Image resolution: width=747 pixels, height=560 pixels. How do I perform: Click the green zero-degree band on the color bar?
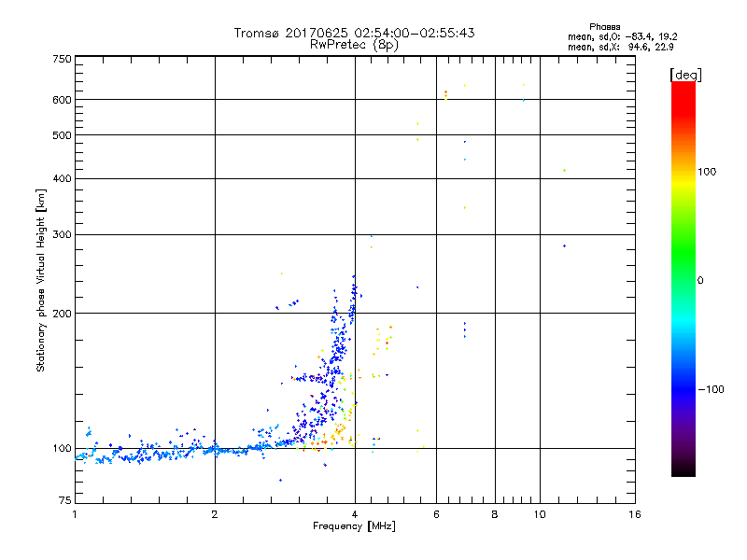click(683, 279)
